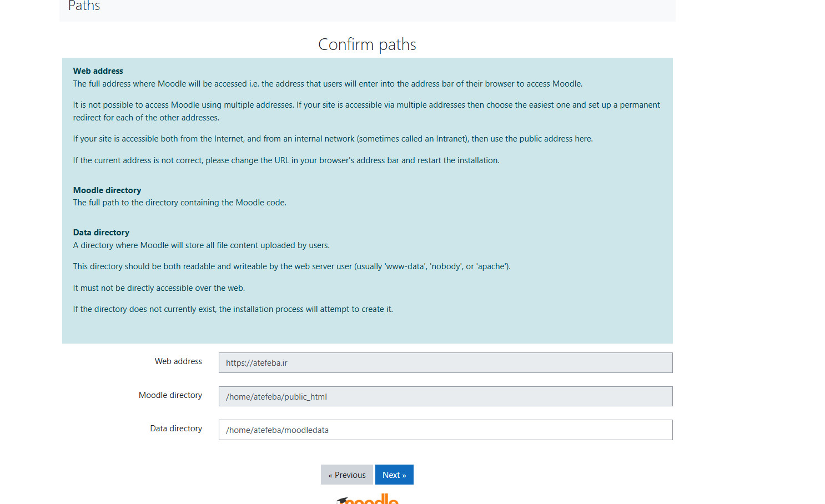Click the Moodle directory heading in info box

(107, 190)
